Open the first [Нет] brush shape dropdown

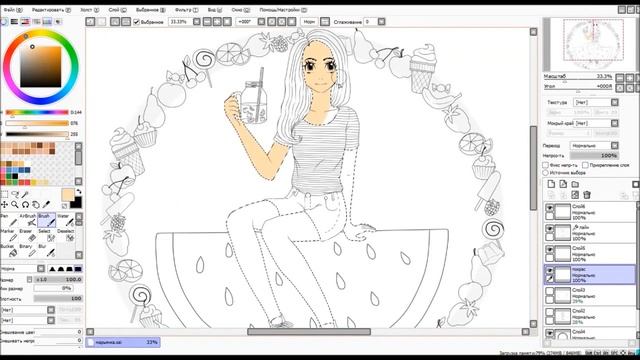pyautogui.click(x=51, y=310)
